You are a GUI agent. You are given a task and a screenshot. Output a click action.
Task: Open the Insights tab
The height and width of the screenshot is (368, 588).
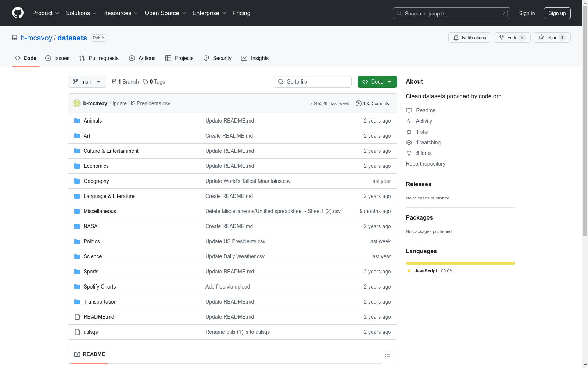tap(255, 58)
